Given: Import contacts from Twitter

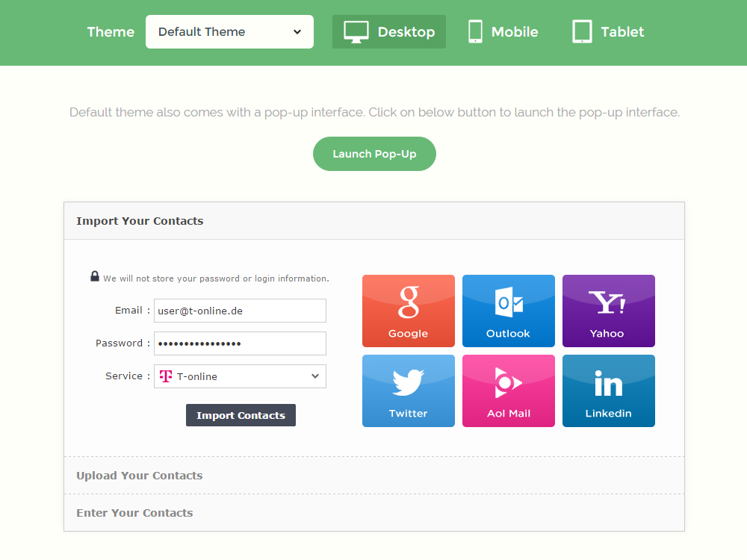Looking at the screenshot, I should pos(409,391).
